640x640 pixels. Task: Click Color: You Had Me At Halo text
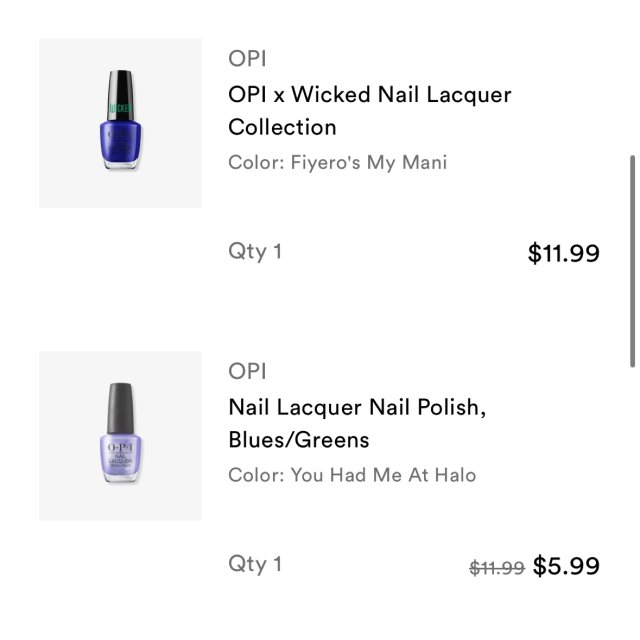352,475
